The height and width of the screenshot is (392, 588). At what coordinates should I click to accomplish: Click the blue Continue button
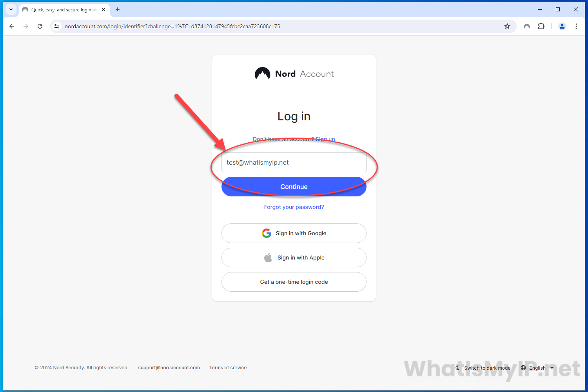(x=294, y=187)
